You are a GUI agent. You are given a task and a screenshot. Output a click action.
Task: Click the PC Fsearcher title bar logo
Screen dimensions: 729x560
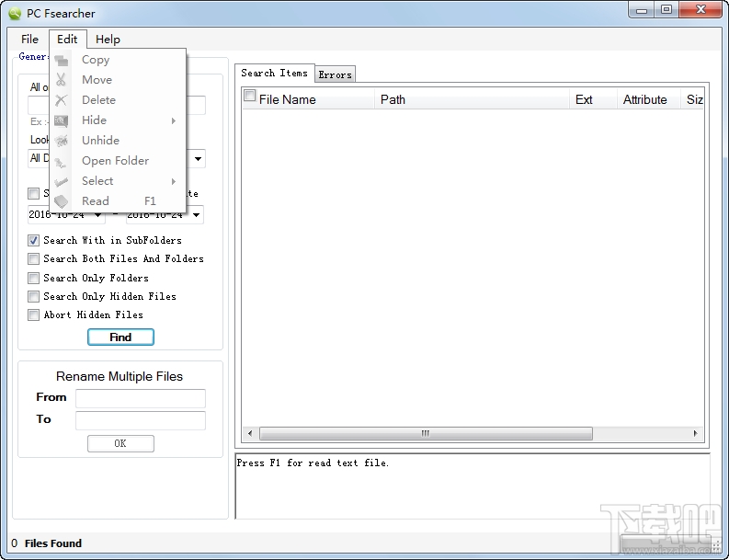pos(15,13)
